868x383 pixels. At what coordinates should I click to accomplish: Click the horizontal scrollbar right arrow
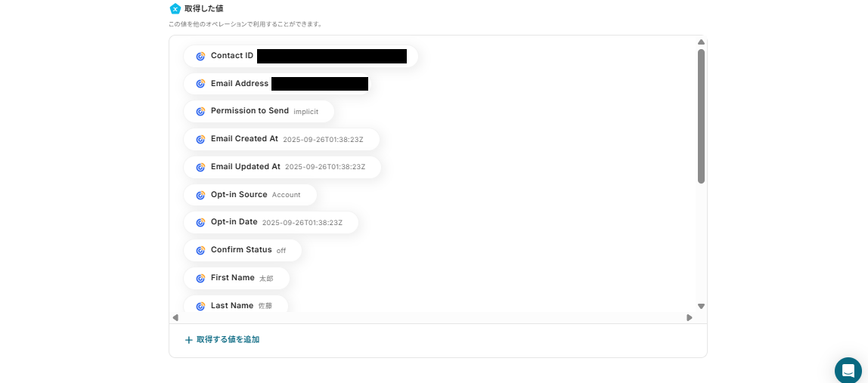pyautogui.click(x=690, y=318)
